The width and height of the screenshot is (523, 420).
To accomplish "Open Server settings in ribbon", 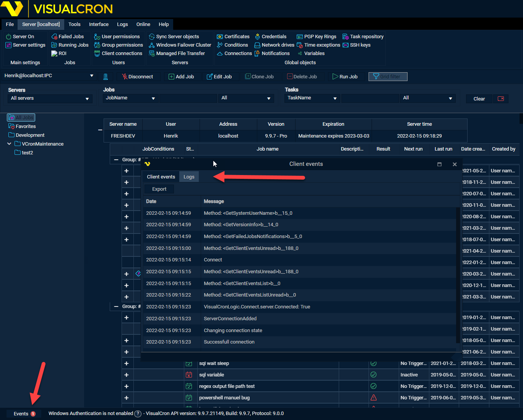I will pos(25,45).
